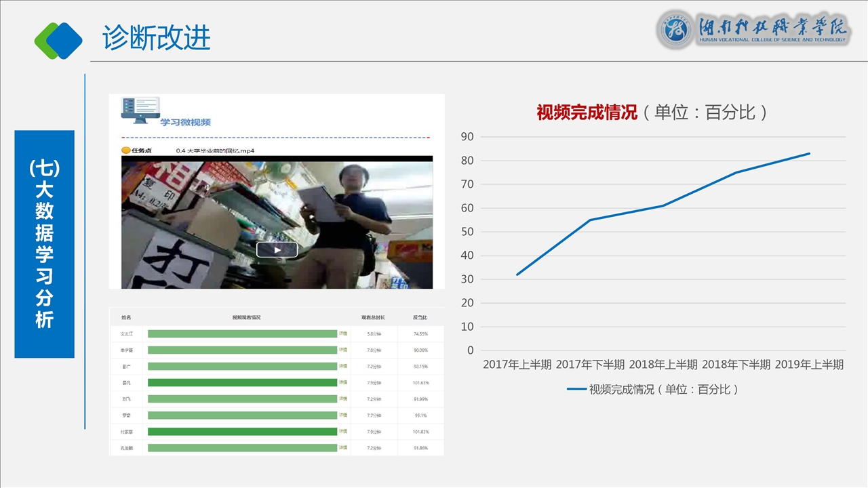Click the progress bar in the 92.15% row
868x488 pixels.
pyautogui.click(x=242, y=366)
